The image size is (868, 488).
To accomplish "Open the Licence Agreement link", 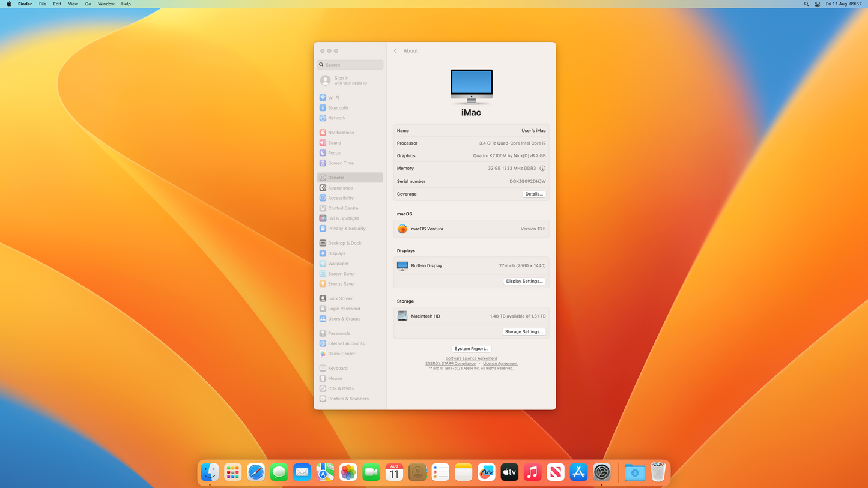I will tap(500, 363).
